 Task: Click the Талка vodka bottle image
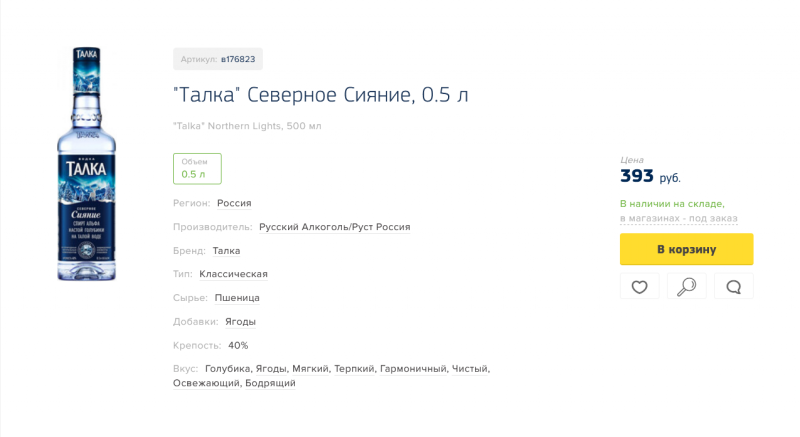click(x=87, y=164)
